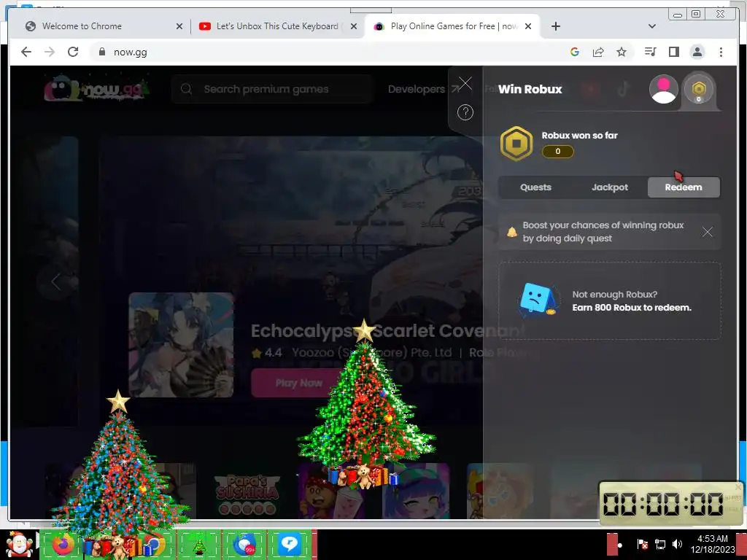Close the Win Robux side panel

click(465, 84)
